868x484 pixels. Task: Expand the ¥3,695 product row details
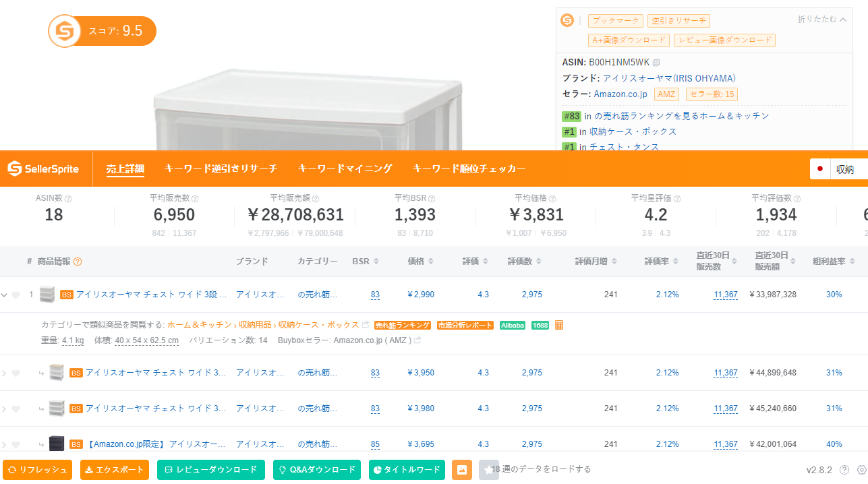pos(4,444)
